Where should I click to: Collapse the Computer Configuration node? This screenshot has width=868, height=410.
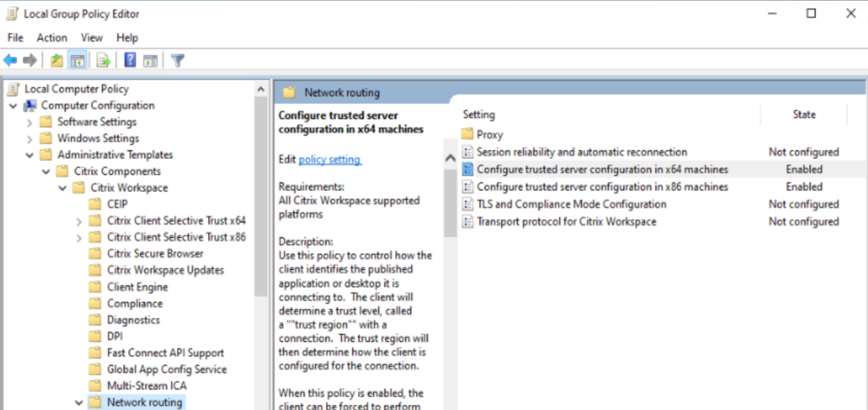click(x=13, y=106)
